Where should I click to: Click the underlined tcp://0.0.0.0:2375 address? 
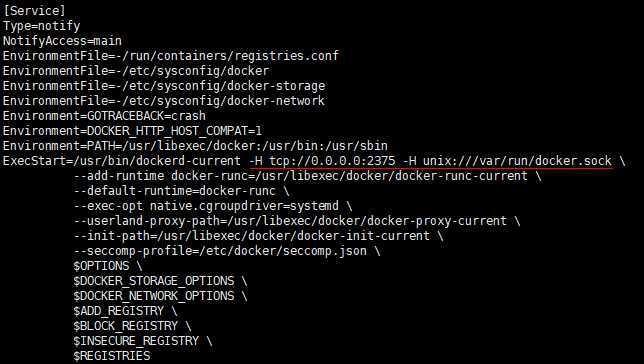pos(332,161)
